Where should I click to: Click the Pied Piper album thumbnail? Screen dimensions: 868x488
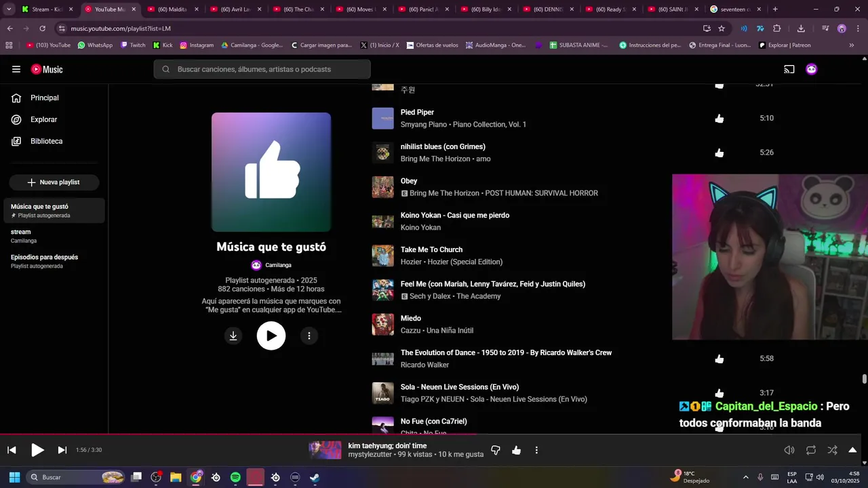[383, 119]
